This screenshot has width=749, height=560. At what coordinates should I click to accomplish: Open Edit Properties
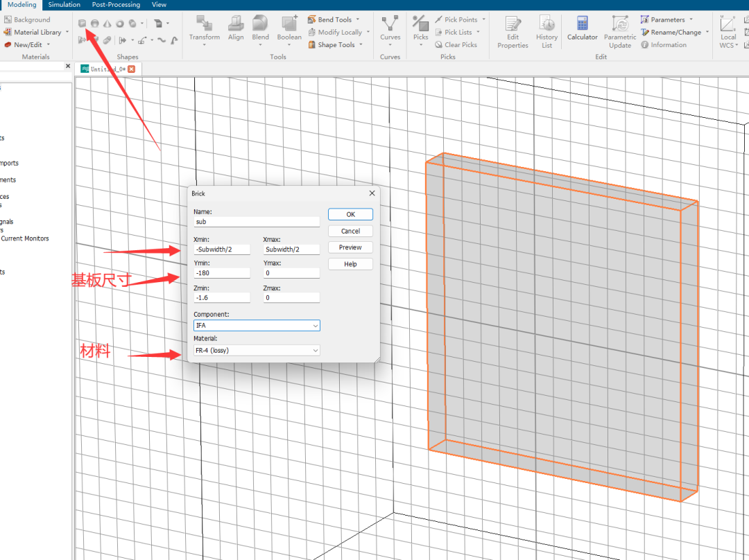(513, 32)
